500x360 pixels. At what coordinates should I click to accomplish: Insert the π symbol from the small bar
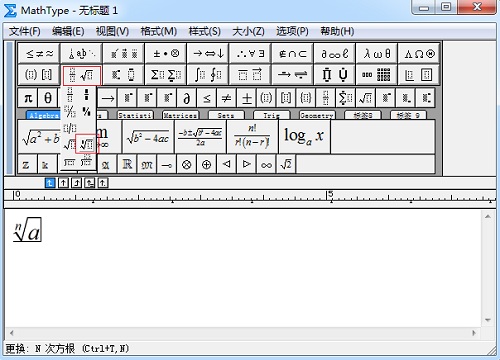tap(28, 98)
